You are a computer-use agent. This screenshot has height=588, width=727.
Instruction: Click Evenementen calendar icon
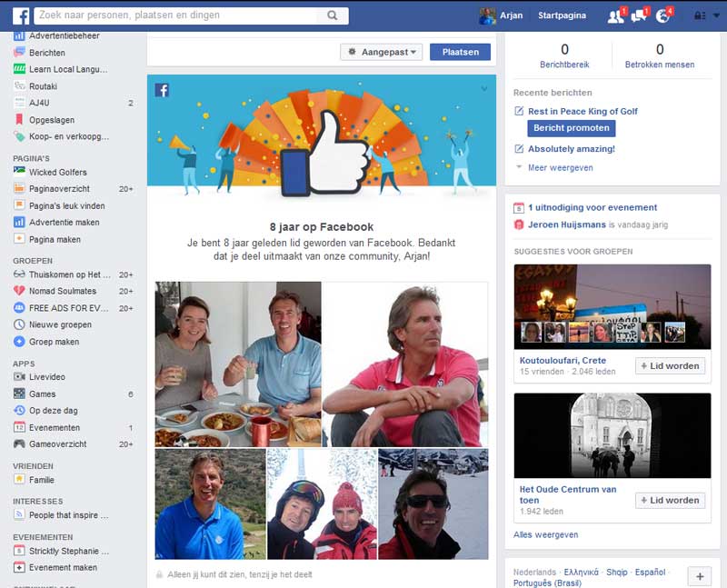[x=19, y=427]
